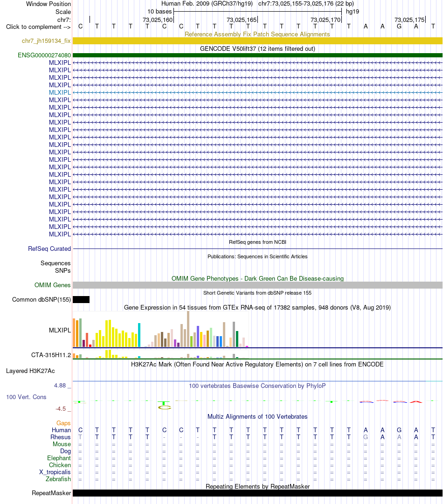Click the orange 'Gaps' label
443x504 pixels.
[63, 423]
